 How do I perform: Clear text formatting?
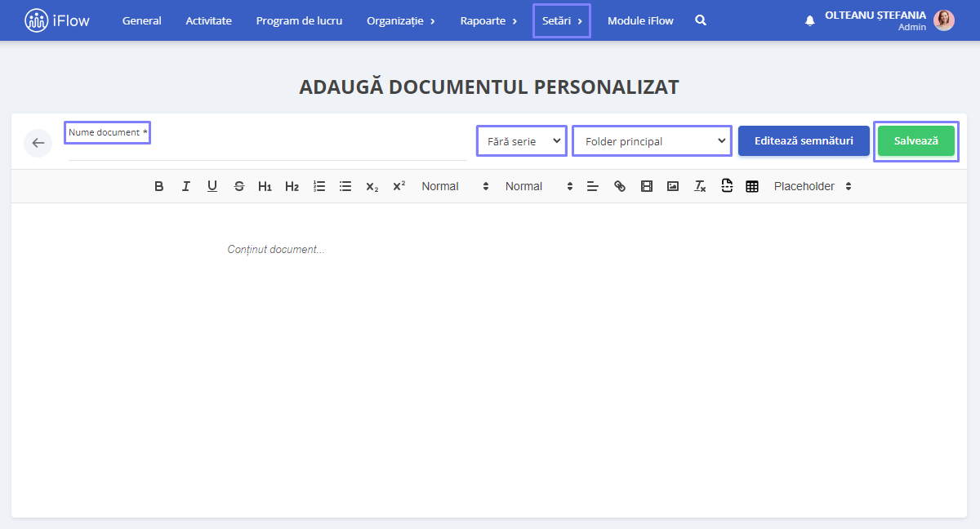[x=700, y=186]
